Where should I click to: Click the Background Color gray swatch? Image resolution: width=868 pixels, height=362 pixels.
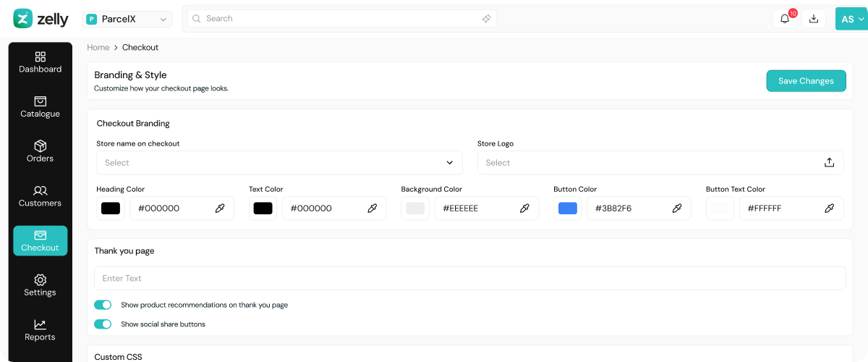click(x=415, y=209)
